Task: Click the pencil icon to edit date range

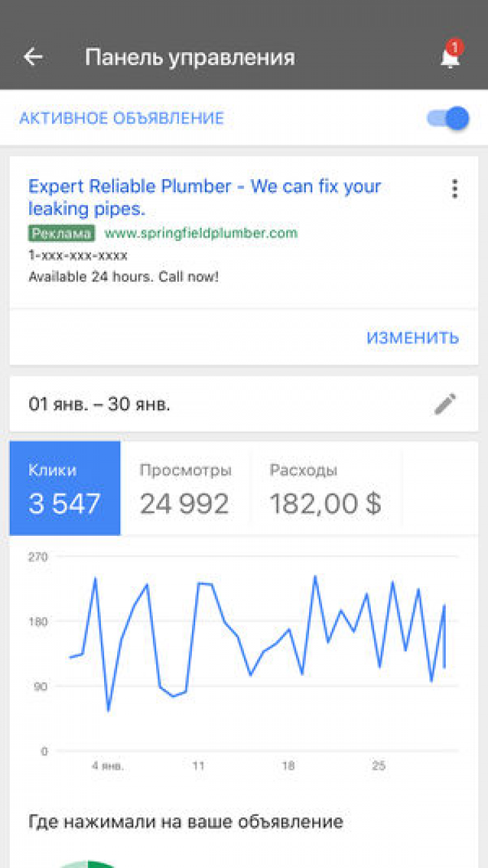Action: [445, 404]
